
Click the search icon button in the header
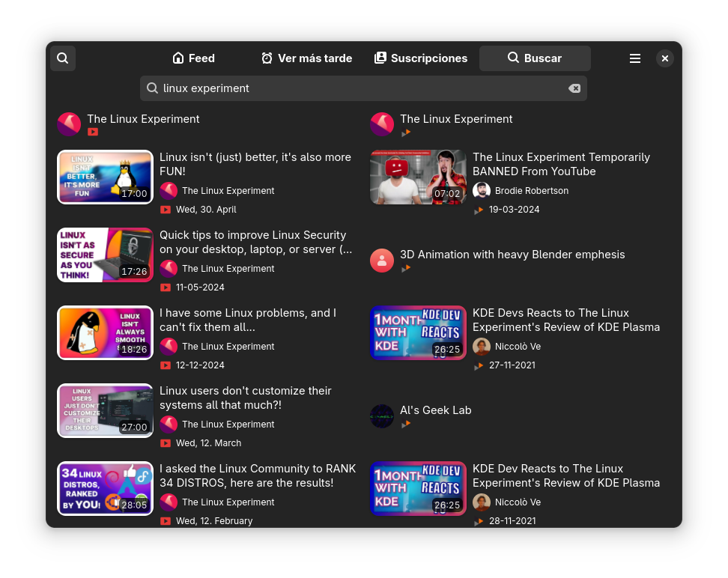(x=63, y=58)
